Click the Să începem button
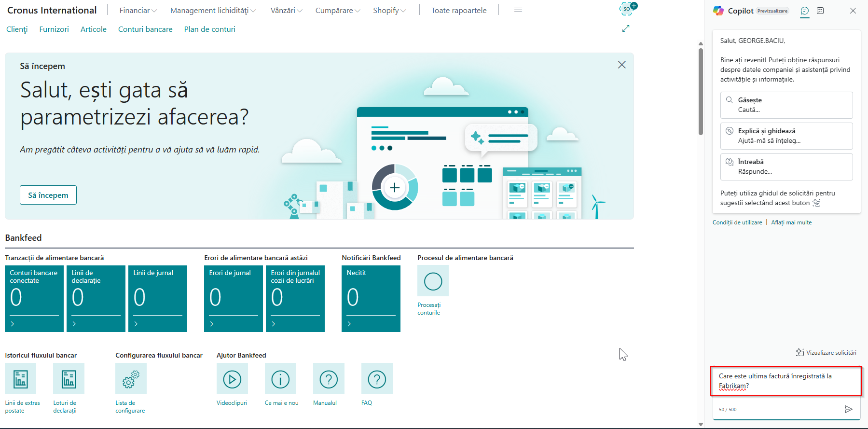This screenshot has width=868, height=429. point(48,195)
